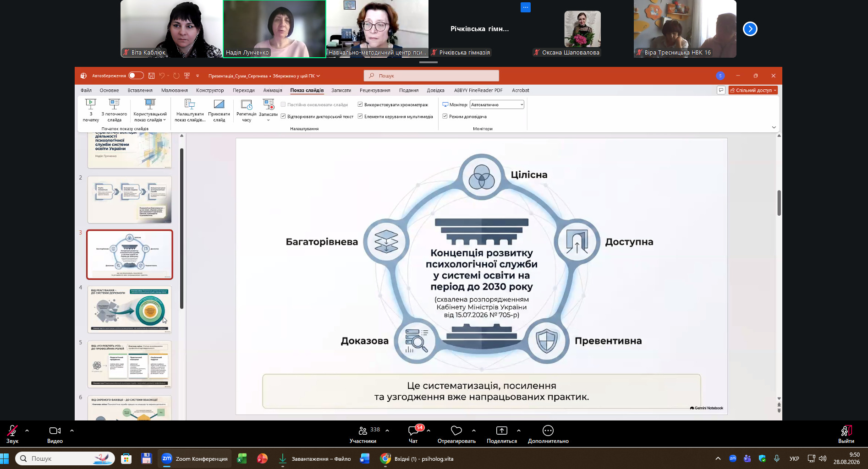868x469 pixels.
Task: Click the PowerPoint search box Пошук
Action: click(x=431, y=76)
